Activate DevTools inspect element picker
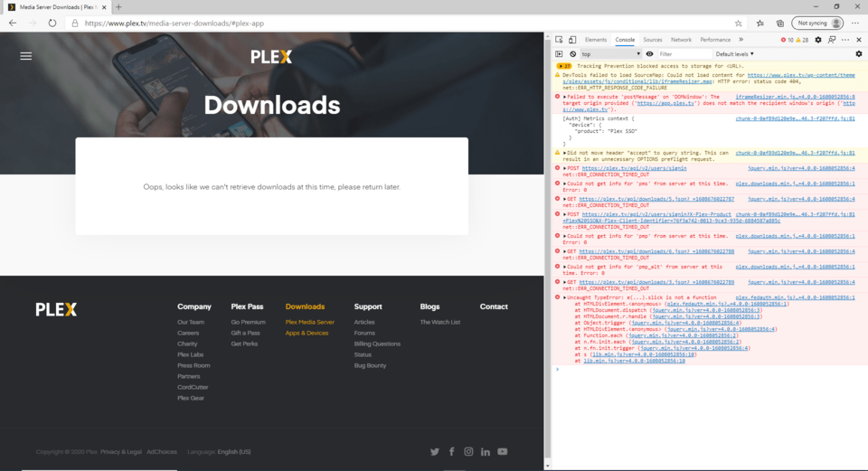This screenshot has width=868, height=471. pos(559,40)
